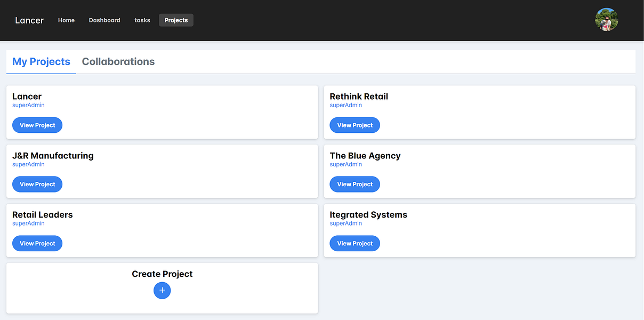Click the Lancer brand logo
644x320 pixels.
pos(29,20)
